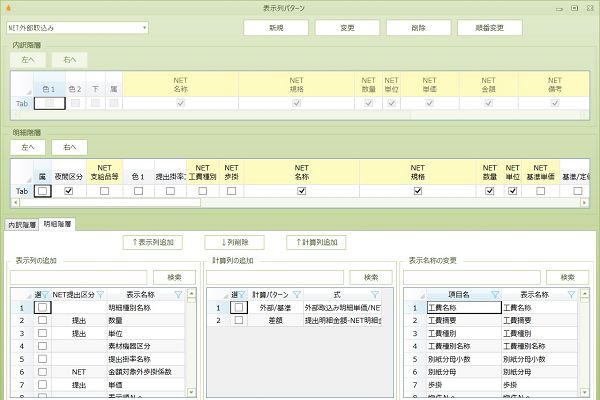Switch to the 明細階層 tab
The height and width of the screenshot is (400, 600).
[x=57, y=224]
